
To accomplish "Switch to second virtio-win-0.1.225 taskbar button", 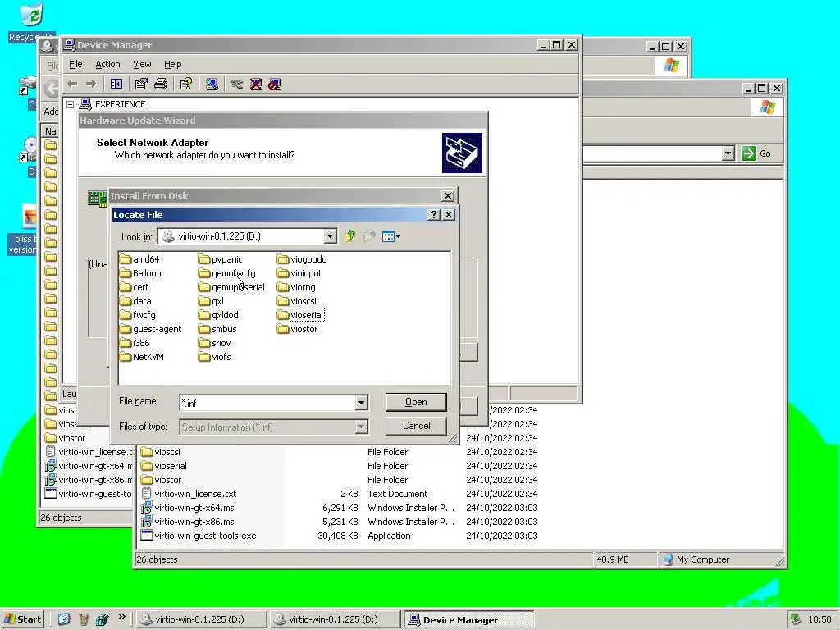I will [335, 620].
